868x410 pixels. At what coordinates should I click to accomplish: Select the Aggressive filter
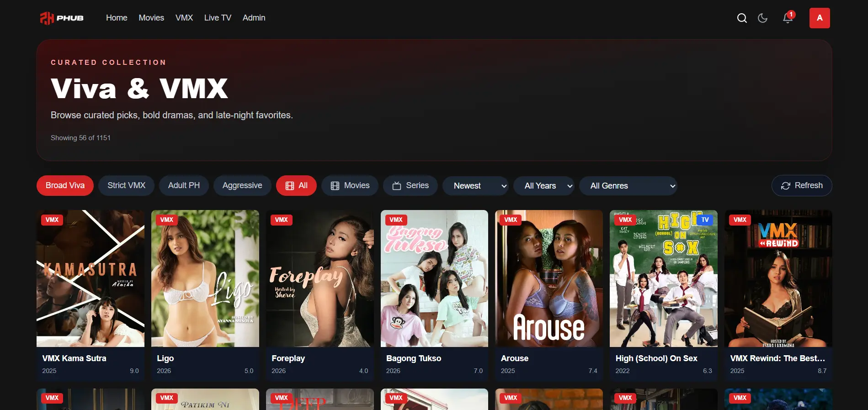coord(242,185)
